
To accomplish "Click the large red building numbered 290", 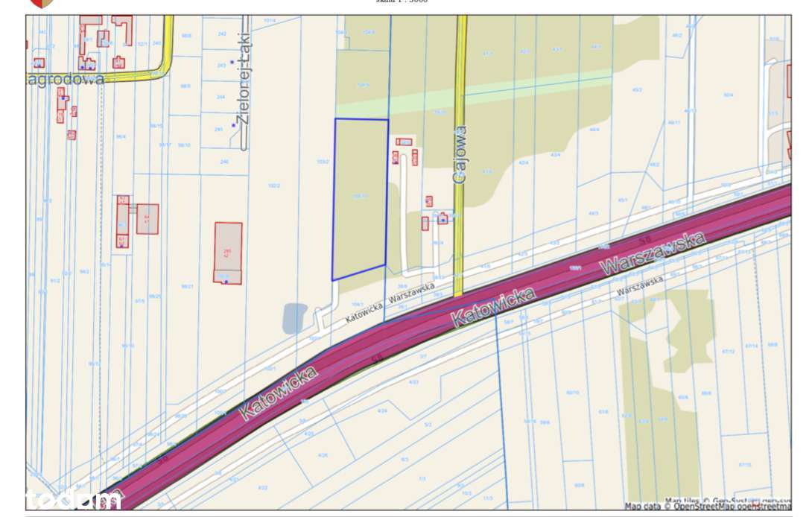I will point(229,253).
